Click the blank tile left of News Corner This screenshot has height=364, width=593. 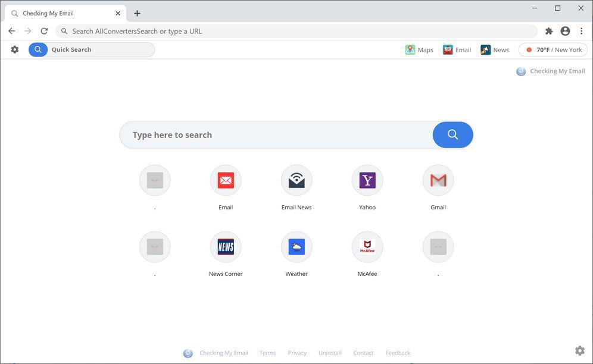(155, 247)
